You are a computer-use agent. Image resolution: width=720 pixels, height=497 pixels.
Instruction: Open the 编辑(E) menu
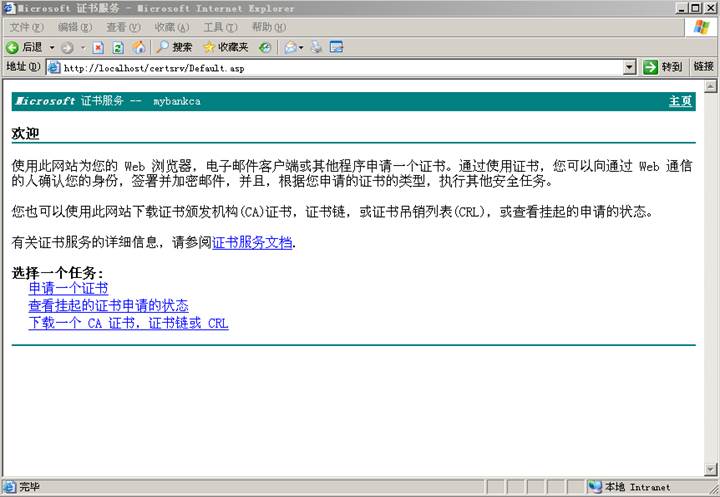click(x=75, y=27)
